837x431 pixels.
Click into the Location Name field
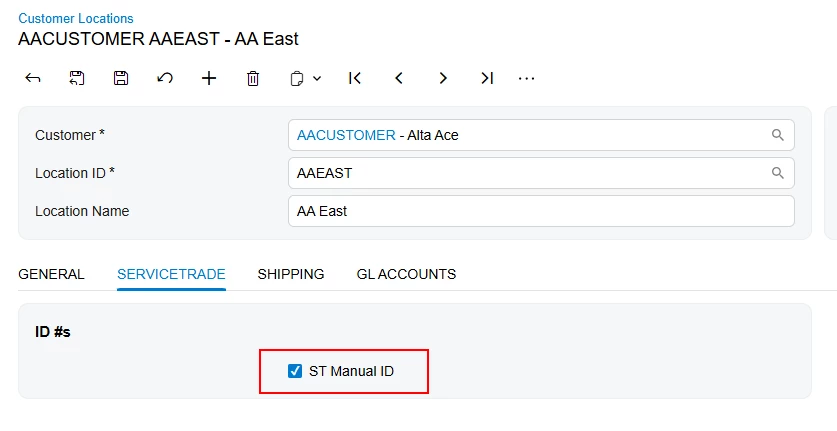[x=540, y=211]
